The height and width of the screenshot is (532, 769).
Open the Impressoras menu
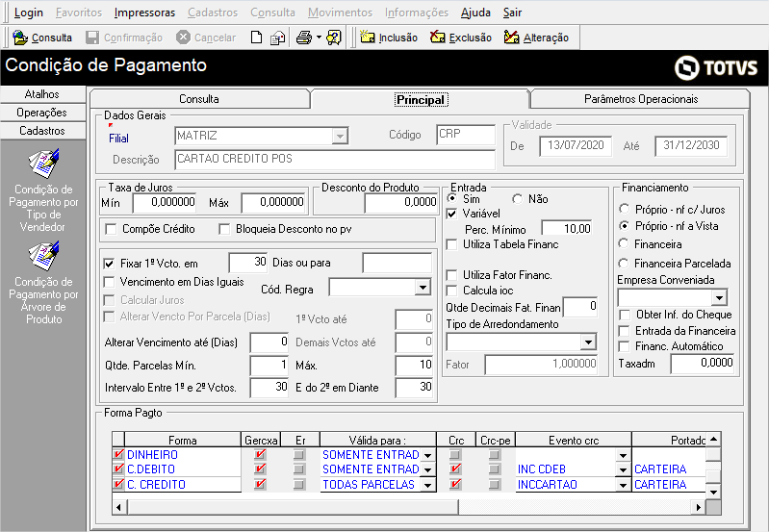point(144,13)
